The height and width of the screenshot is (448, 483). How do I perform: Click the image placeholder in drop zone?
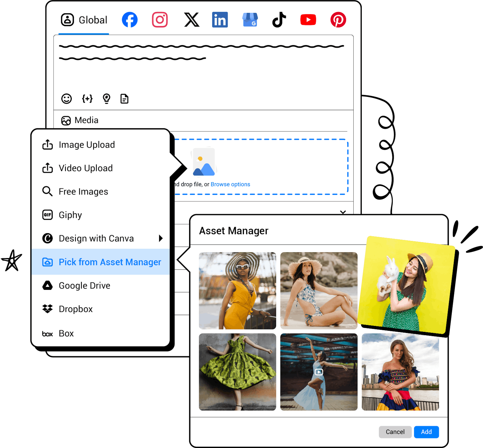(204, 162)
